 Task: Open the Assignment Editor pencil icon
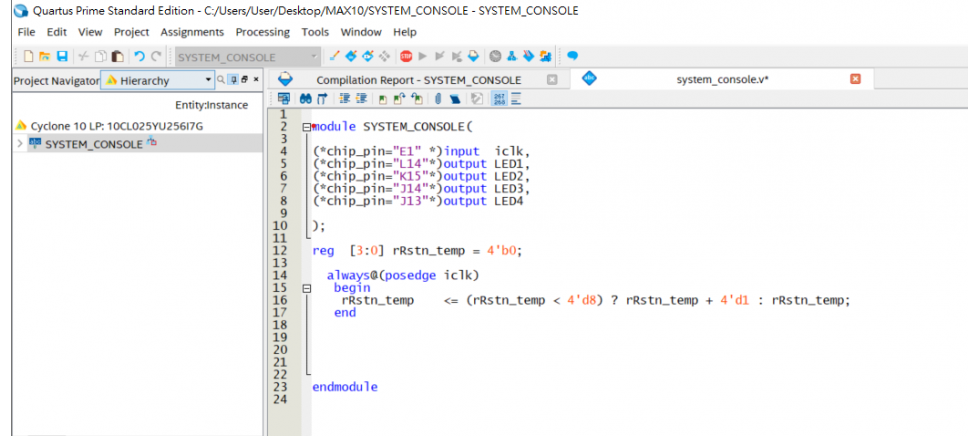[335, 56]
